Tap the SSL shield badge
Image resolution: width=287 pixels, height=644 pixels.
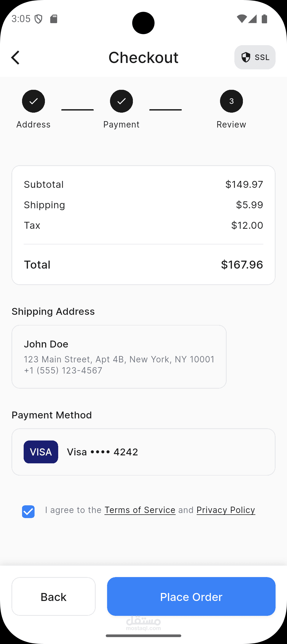click(255, 57)
